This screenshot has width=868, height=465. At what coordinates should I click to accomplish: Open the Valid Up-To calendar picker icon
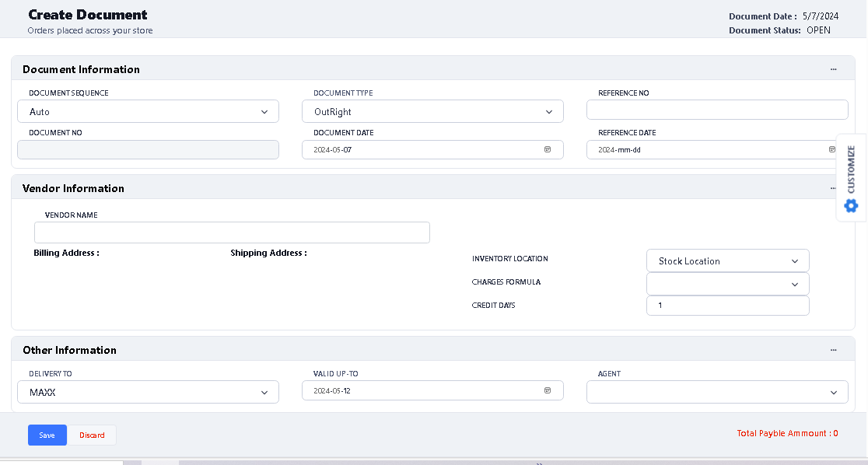coord(547,390)
